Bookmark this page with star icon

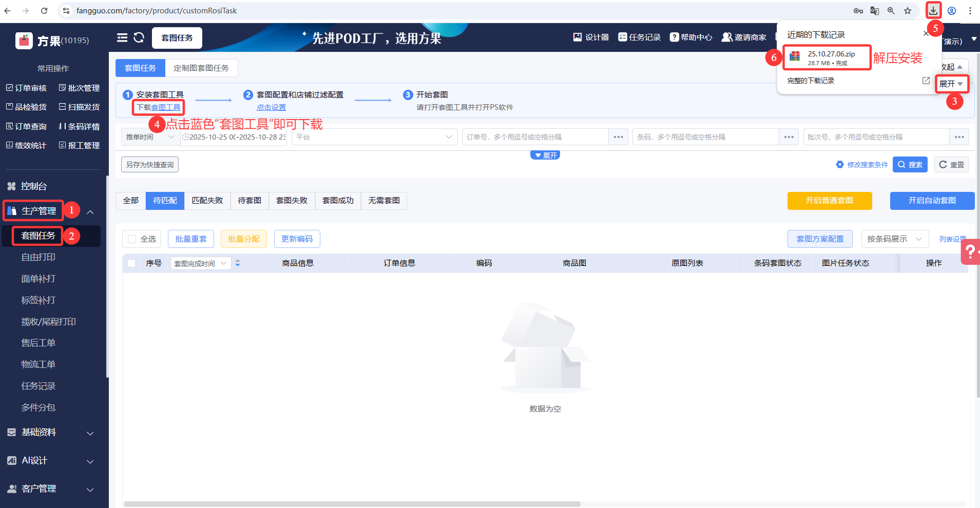point(908,11)
